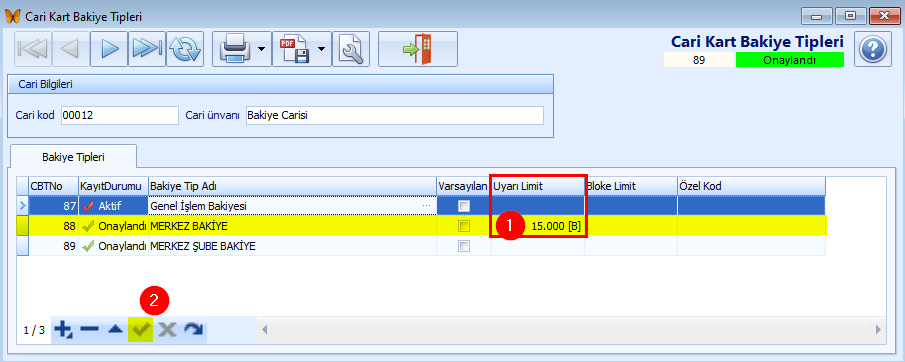Click the 15.000 [B] Uyarı Limit cell

coord(537,226)
